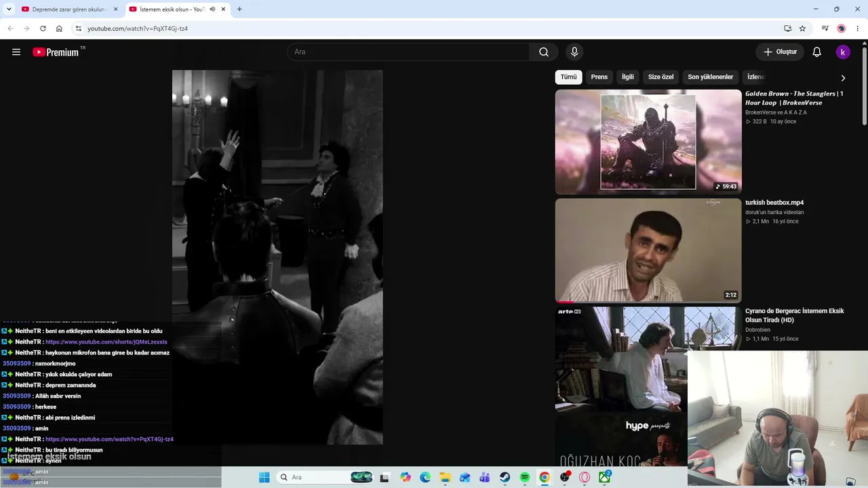
Task: Click the install app icon in address bar
Action: pos(787,28)
